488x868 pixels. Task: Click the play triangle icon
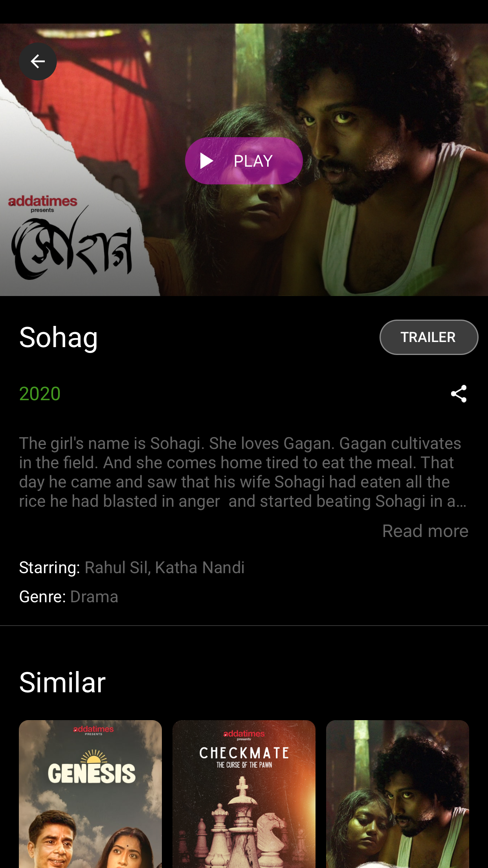[206, 161]
